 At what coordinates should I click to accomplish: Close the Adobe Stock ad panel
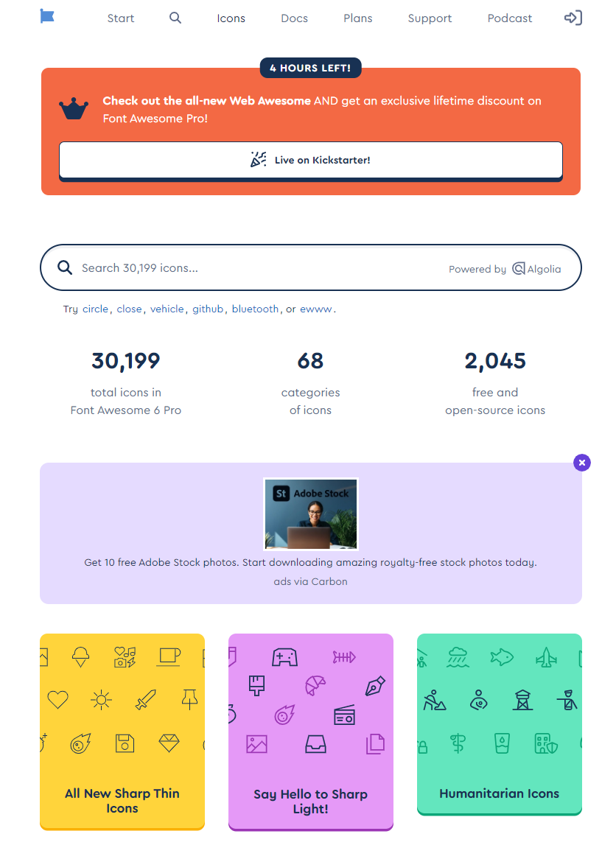[x=582, y=463]
